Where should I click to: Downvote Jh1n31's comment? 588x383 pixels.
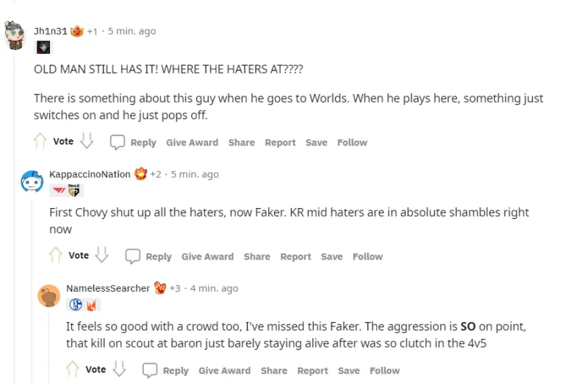(x=87, y=141)
